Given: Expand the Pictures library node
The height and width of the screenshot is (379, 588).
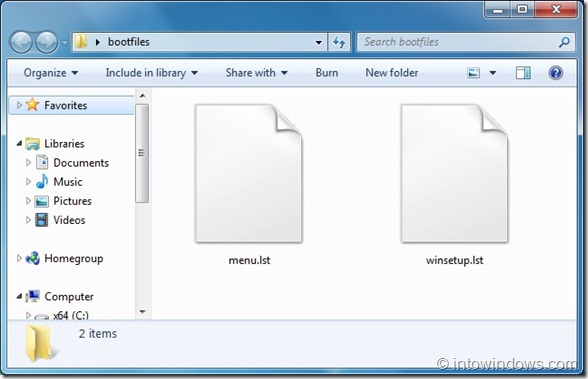Looking at the screenshot, I should pyautogui.click(x=28, y=201).
